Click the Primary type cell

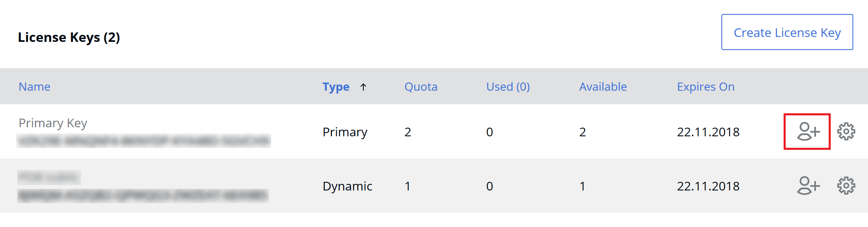[345, 132]
